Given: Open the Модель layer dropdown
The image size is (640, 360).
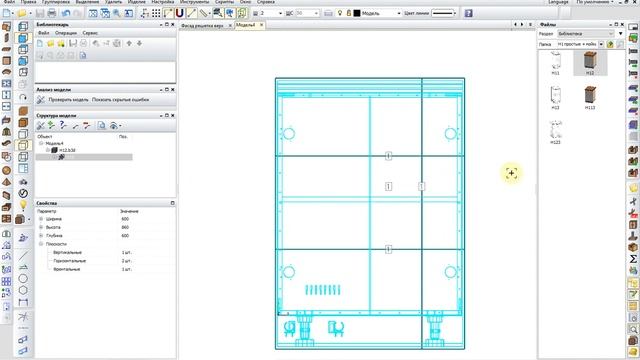Looking at the screenshot, I should click(x=399, y=13).
